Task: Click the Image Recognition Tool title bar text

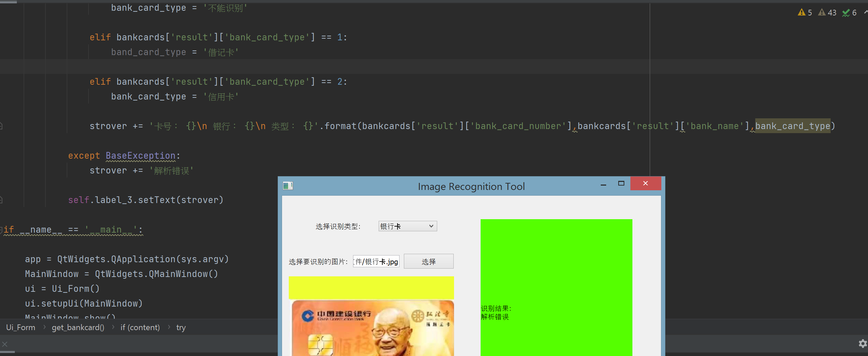Action: (x=471, y=187)
